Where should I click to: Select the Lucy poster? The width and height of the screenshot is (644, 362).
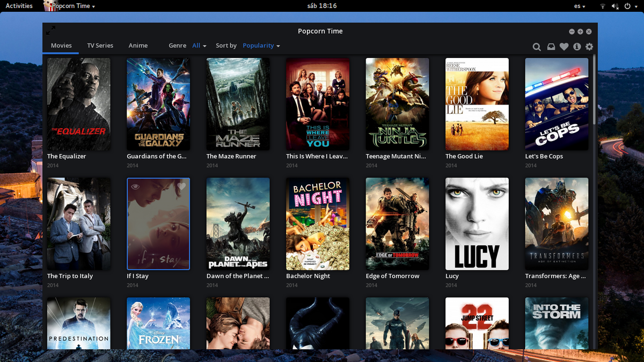pyautogui.click(x=477, y=224)
